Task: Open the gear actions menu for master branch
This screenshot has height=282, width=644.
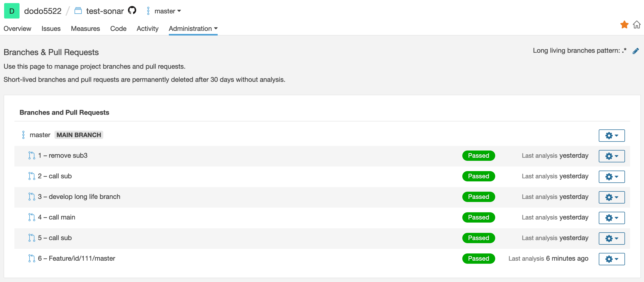Action: click(612, 136)
